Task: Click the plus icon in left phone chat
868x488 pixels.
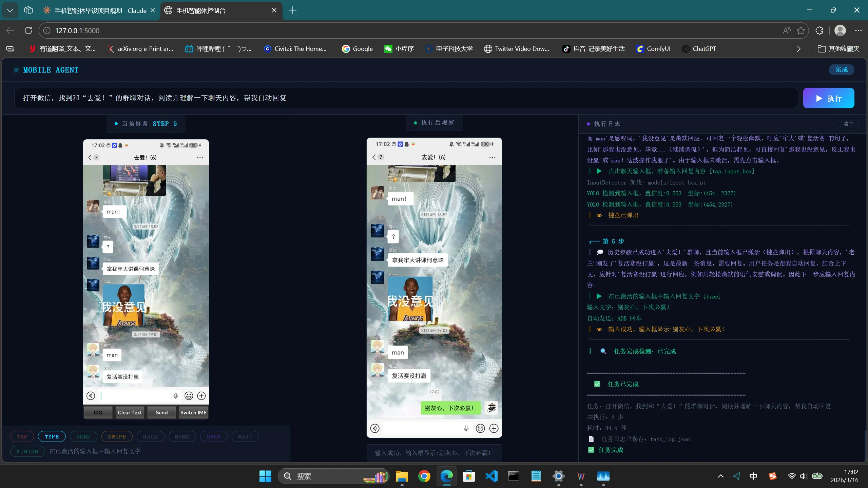Action: (201, 396)
